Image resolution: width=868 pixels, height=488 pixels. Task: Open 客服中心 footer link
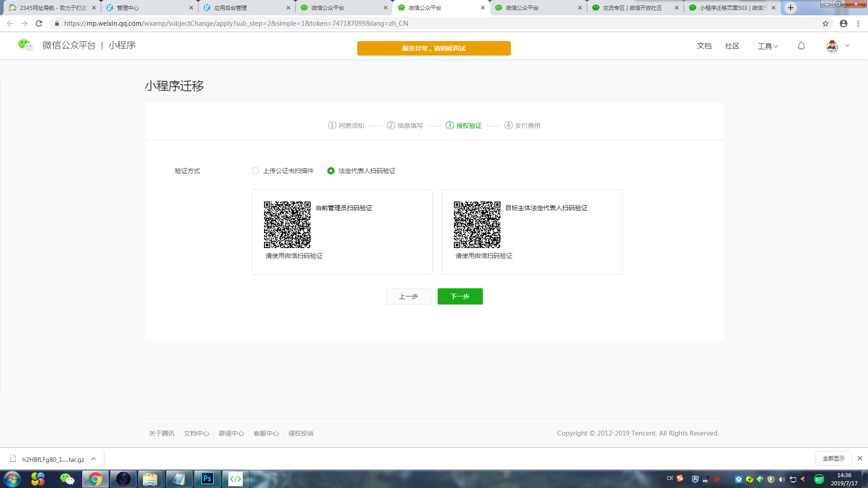coord(266,433)
